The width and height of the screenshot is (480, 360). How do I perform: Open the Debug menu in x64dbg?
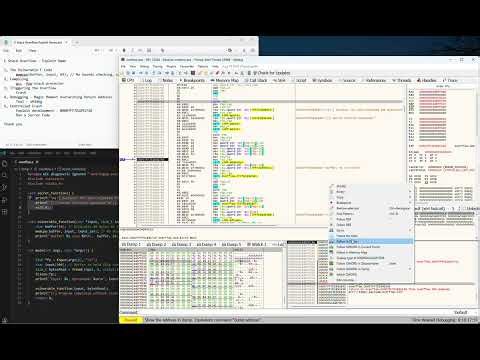pyautogui.click(x=144, y=66)
